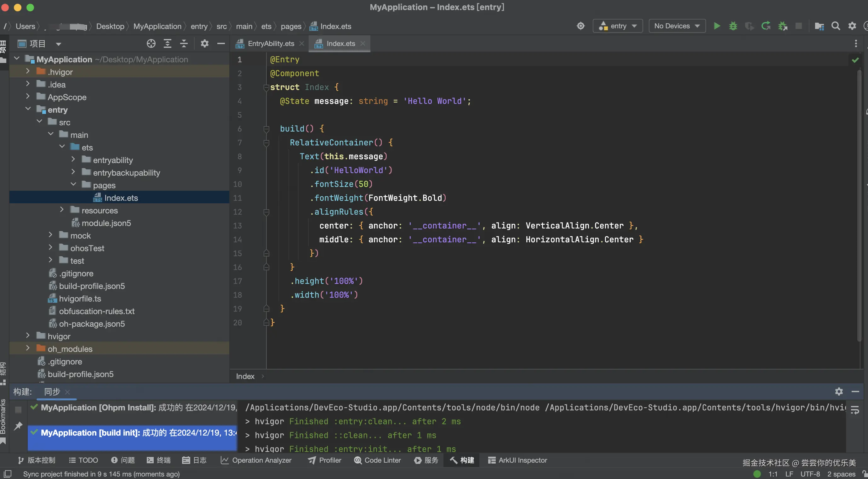
Task: Open editor tabs more options menu
Action: 855,43
